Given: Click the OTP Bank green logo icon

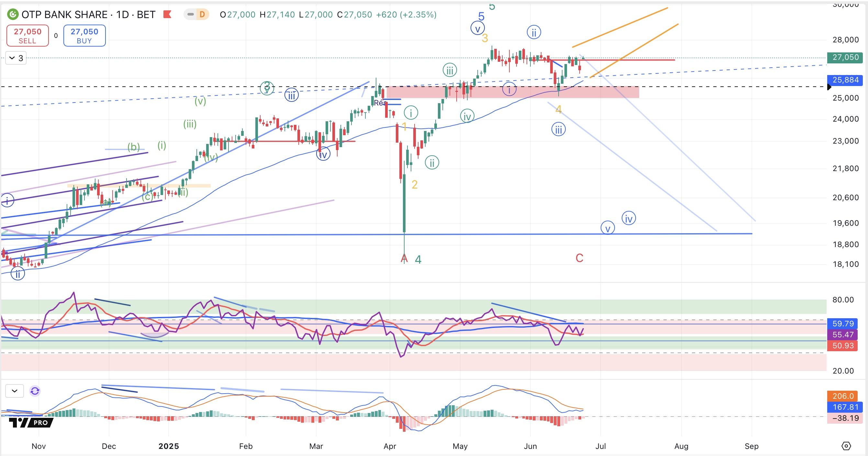Looking at the screenshot, I should coord(13,15).
